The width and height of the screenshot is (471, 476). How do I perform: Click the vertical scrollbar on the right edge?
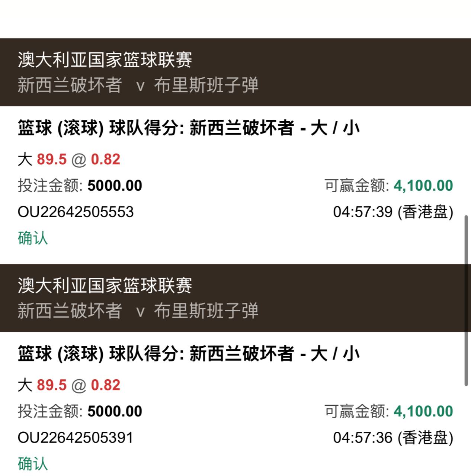point(466,300)
